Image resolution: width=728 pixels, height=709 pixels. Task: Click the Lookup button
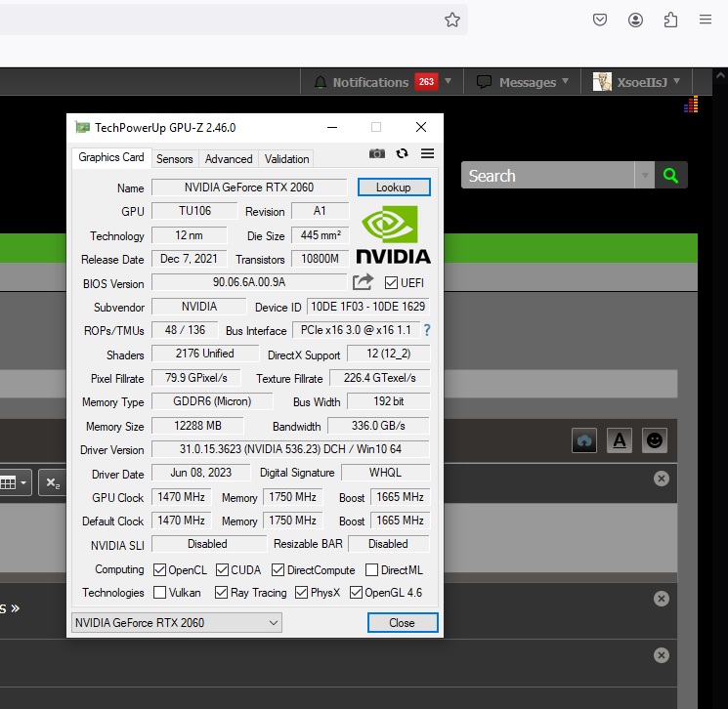click(x=394, y=187)
